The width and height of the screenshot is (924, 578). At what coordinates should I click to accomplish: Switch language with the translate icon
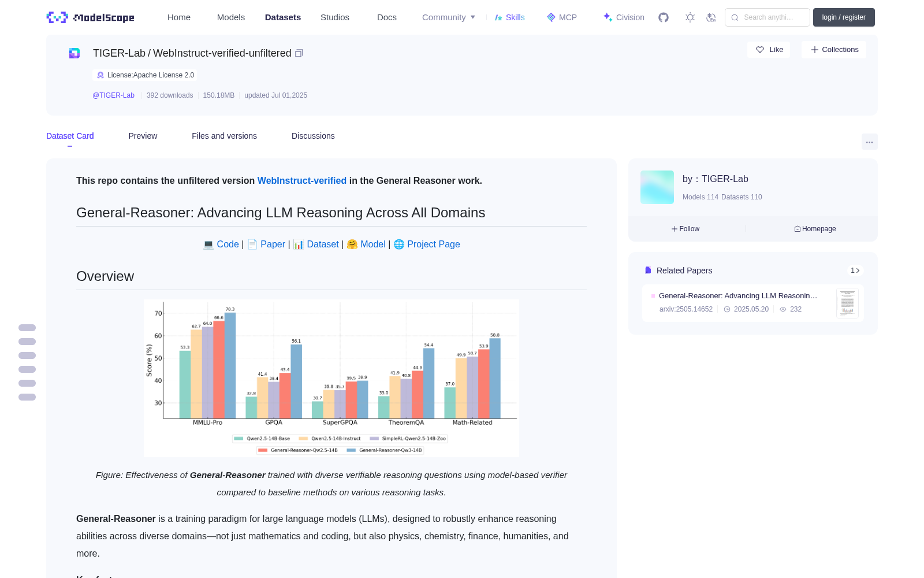711,17
